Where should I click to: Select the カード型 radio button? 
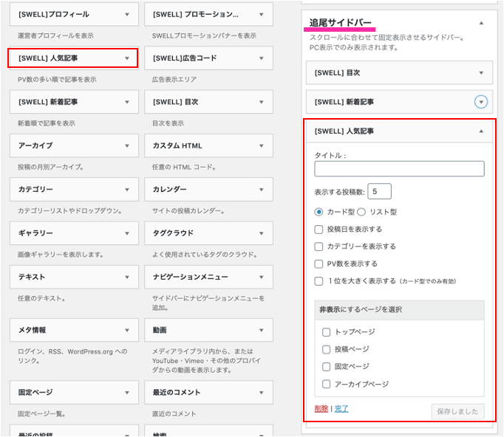tap(319, 212)
